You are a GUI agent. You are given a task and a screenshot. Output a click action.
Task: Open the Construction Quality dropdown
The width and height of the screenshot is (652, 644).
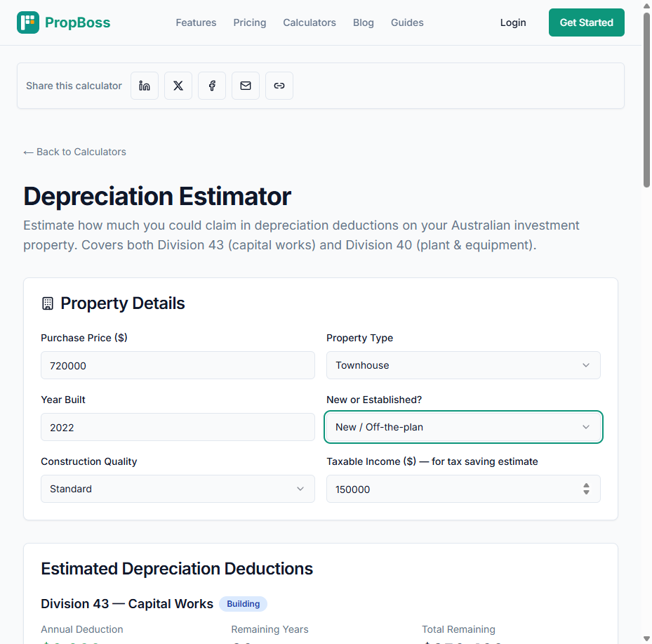point(178,489)
